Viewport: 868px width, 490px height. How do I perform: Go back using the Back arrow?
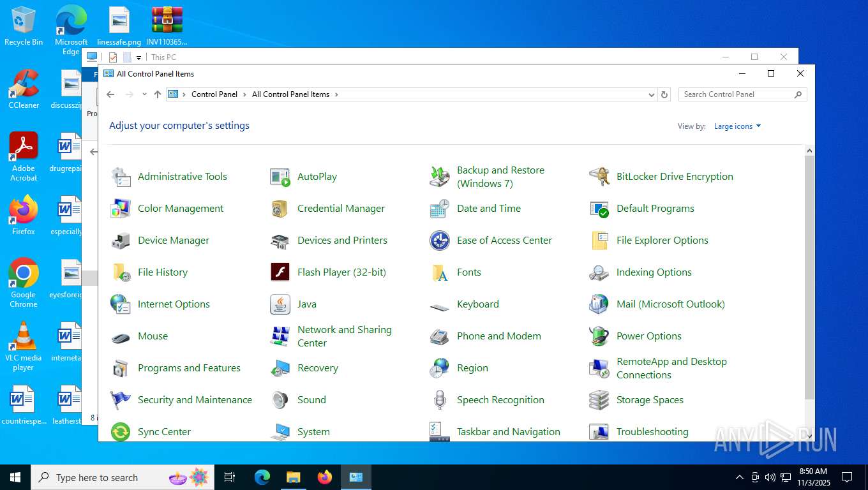pyautogui.click(x=110, y=94)
